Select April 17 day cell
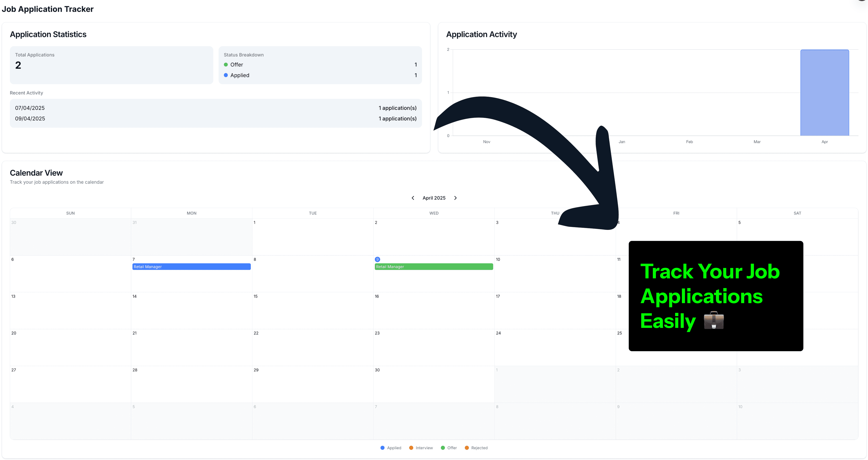868x460 pixels. click(555, 311)
